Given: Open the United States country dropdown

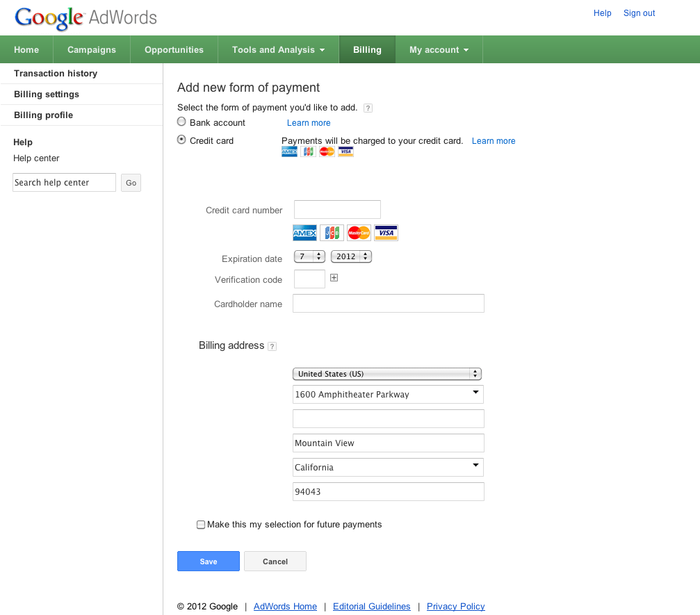Looking at the screenshot, I should tap(387, 374).
